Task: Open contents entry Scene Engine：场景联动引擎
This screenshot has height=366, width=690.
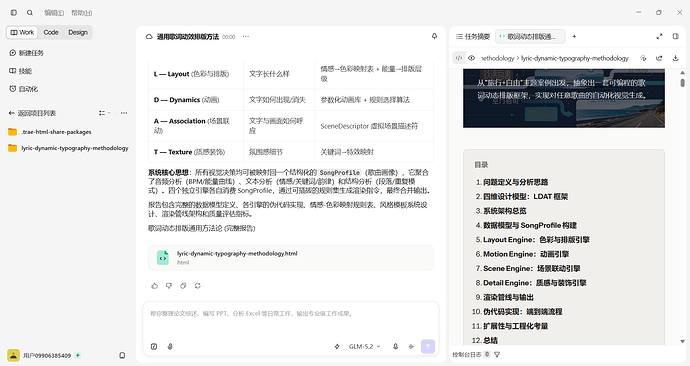Action: pos(532,268)
